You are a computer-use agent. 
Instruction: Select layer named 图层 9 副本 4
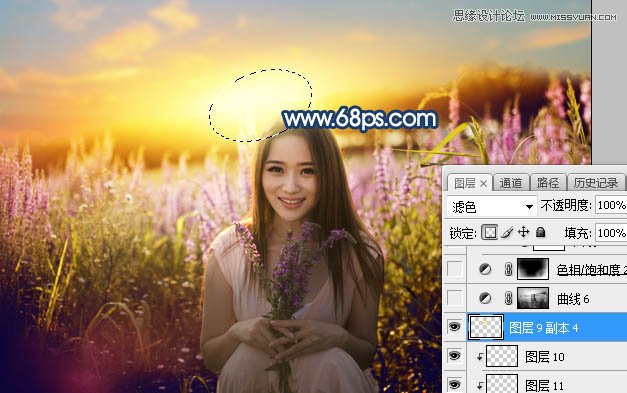pos(543,328)
